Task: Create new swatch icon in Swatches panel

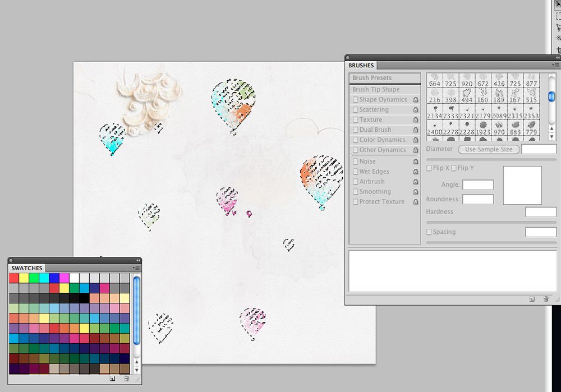Action: pyautogui.click(x=112, y=379)
